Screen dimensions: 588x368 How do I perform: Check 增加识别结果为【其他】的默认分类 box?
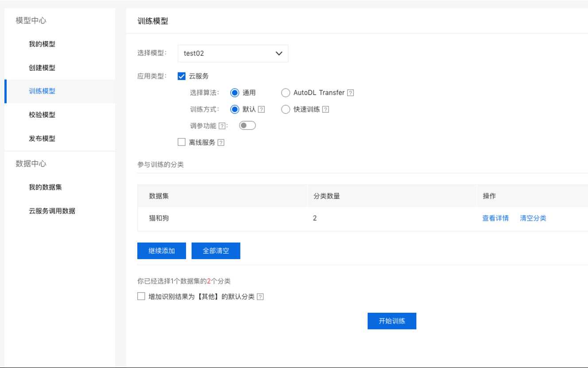(141, 296)
